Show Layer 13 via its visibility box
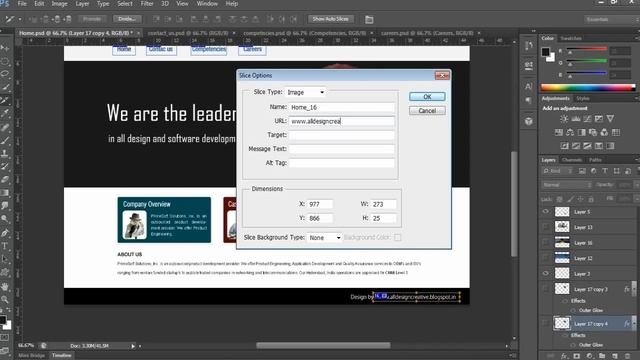 point(545,227)
